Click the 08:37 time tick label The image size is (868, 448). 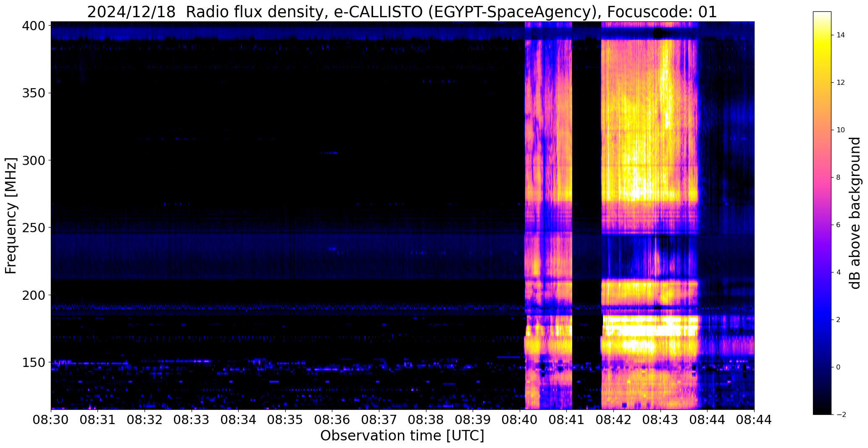(x=379, y=420)
